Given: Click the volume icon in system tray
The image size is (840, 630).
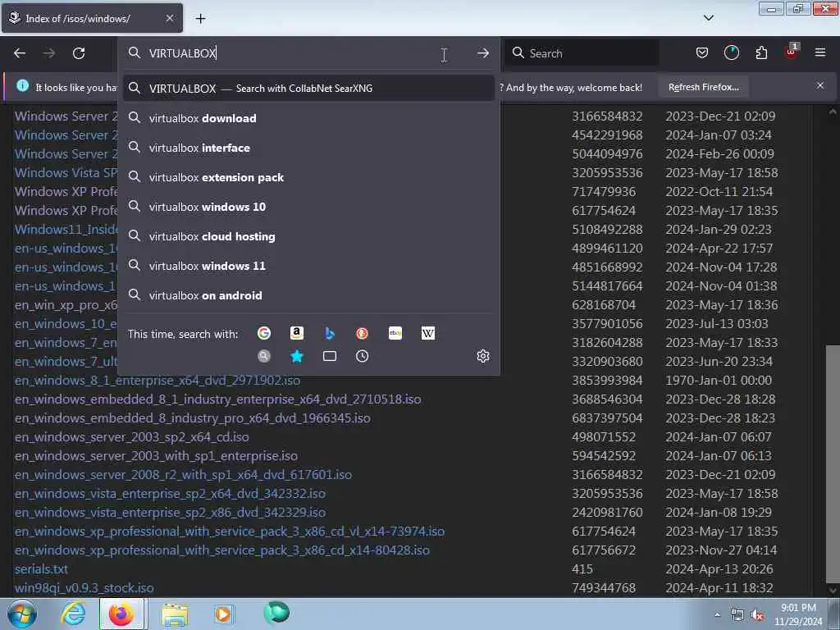Looking at the screenshot, I should [757, 615].
